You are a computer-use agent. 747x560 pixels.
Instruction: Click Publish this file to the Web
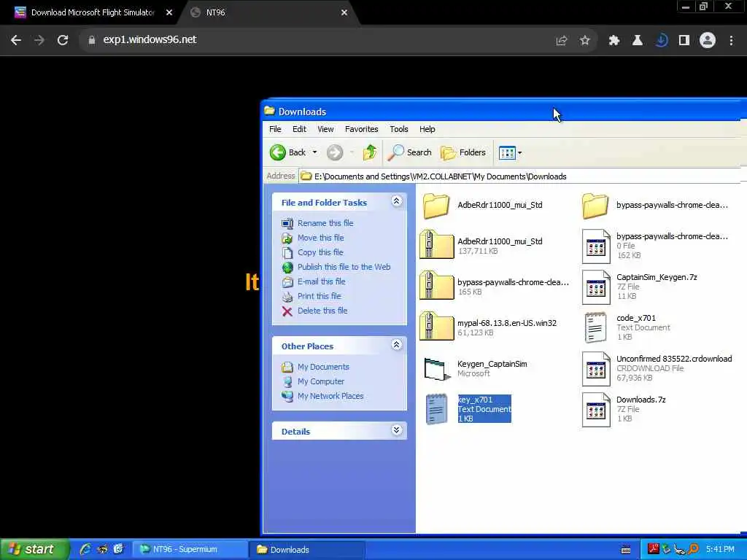click(x=344, y=267)
